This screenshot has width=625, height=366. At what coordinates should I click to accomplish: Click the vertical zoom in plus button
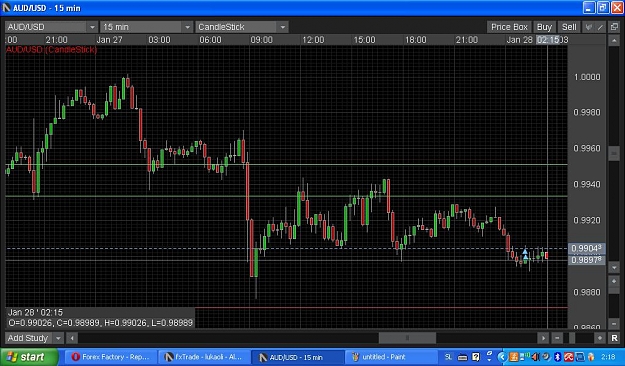click(x=614, y=281)
